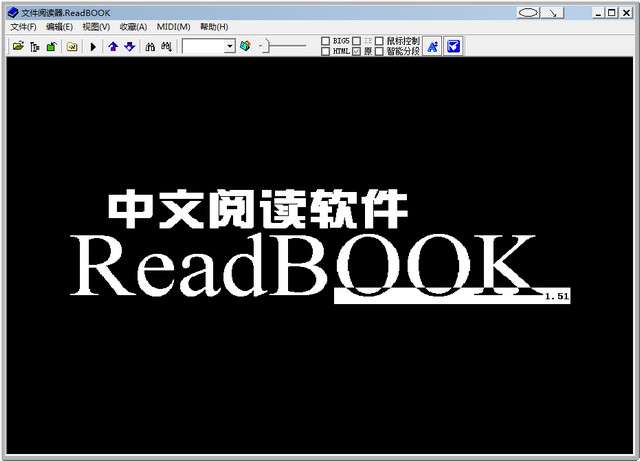Click the toolbar speed slider handle

(267, 46)
